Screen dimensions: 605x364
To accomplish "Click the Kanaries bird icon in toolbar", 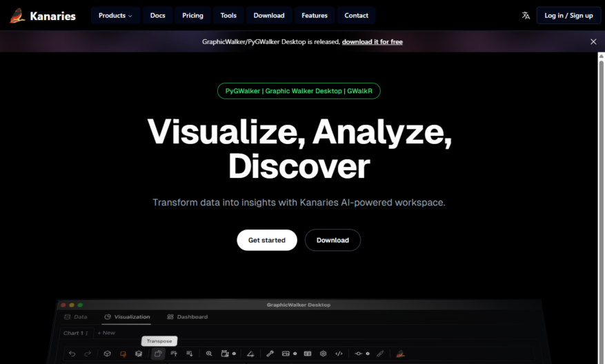I will pos(400,354).
